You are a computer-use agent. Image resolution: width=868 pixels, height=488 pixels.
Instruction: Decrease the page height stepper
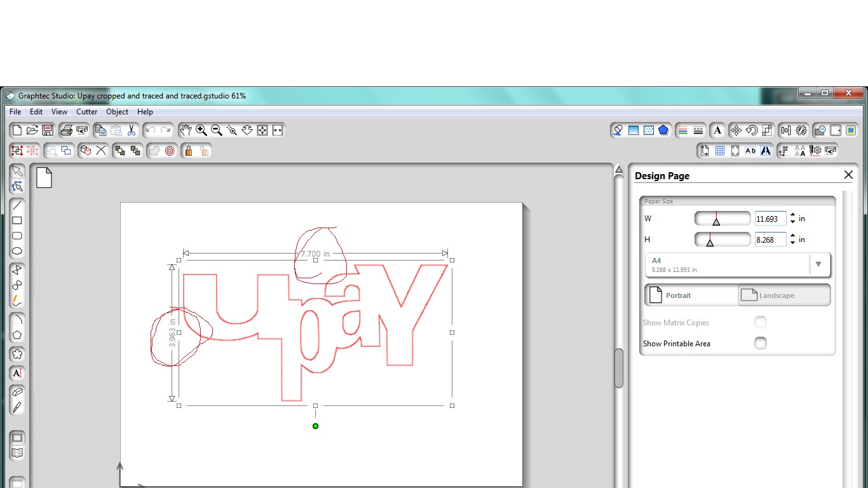pos(792,243)
